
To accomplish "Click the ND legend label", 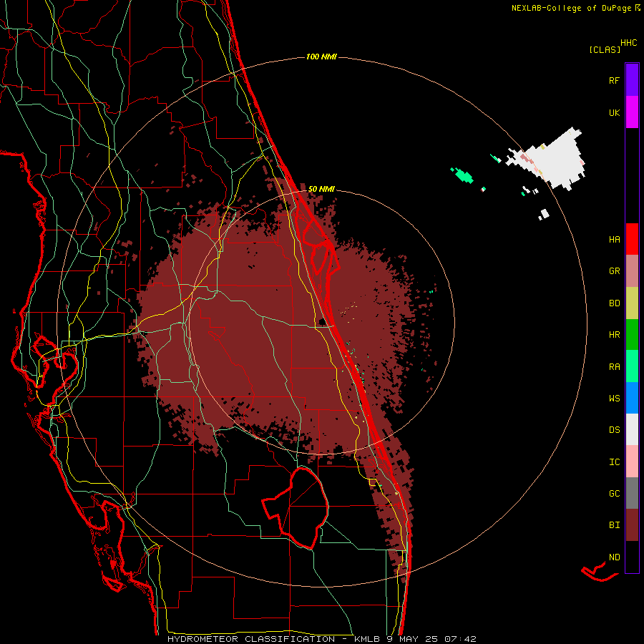I will (x=614, y=557).
